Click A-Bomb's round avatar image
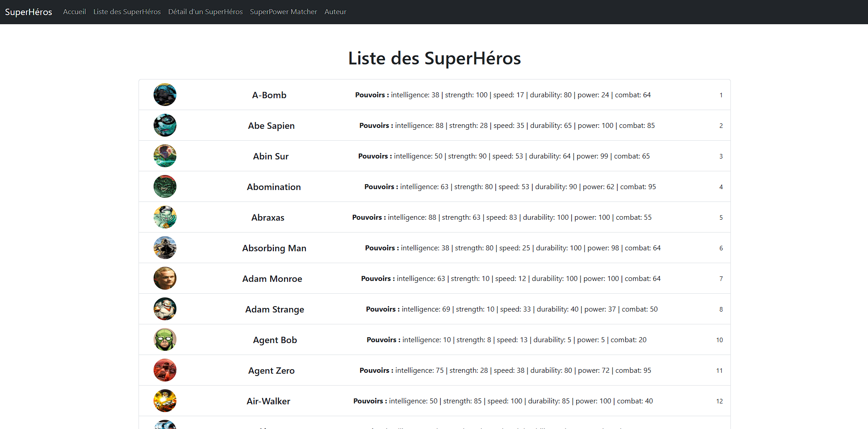Viewport: 868px width, 429px height. click(x=165, y=95)
